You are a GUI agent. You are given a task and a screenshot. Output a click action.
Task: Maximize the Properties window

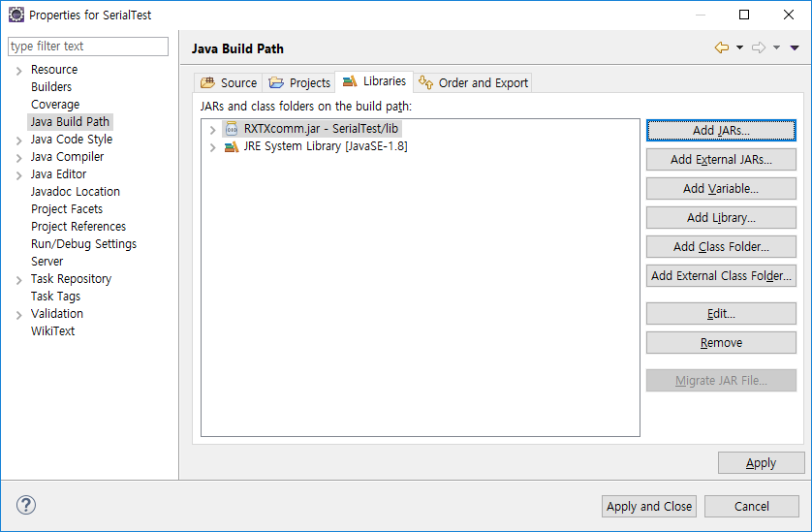point(744,15)
